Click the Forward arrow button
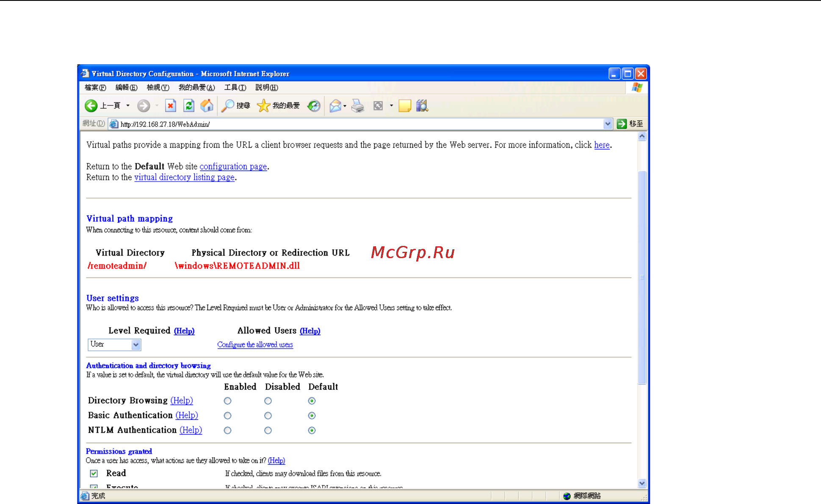Screen dimensions: 821x504 click(x=144, y=106)
